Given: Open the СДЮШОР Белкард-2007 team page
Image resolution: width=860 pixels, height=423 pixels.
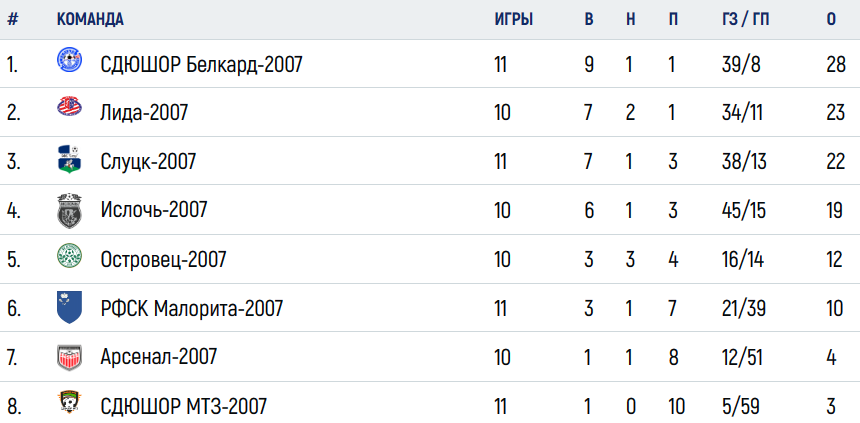Looking at the screenshot, I should [x=201, y=66].
